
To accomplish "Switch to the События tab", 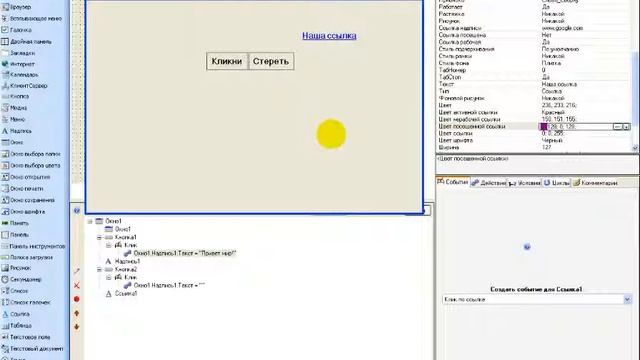I will (453, 182).
